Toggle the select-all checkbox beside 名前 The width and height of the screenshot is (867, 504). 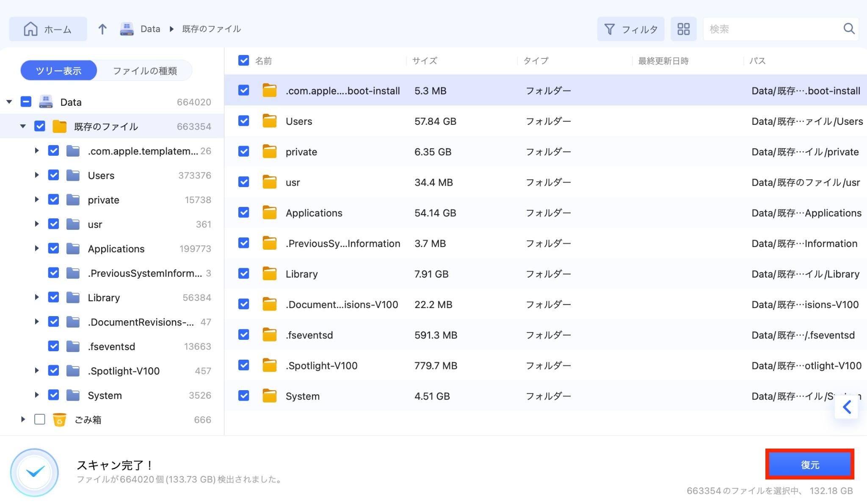coord(243,61)
